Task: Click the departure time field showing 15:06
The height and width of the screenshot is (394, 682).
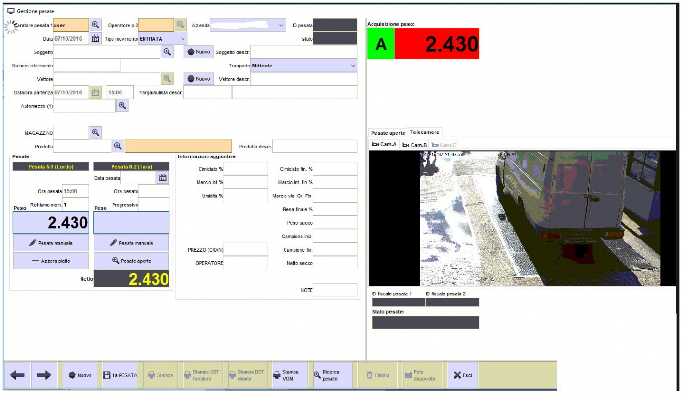Action: point(120,92)
